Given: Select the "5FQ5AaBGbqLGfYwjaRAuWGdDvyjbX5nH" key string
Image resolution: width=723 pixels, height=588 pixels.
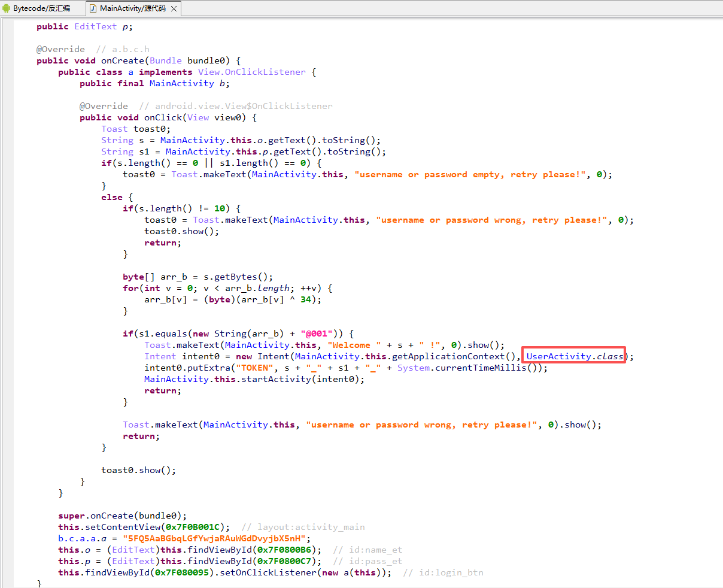Looking at the screenshot, I should (x=217, y=538).
